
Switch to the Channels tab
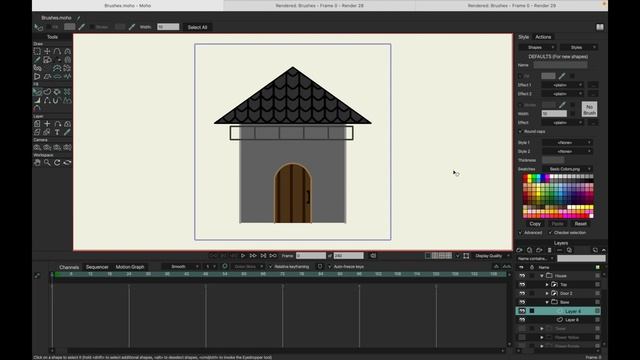(69, 267)
